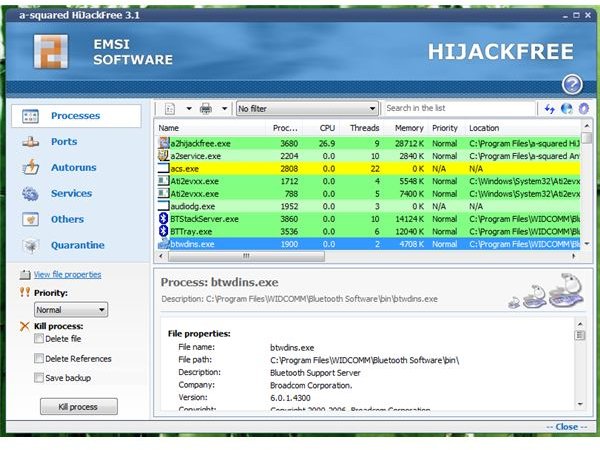
Task: Click the Search in the list field
Action: pyautogui.click(x=460, y=108)
